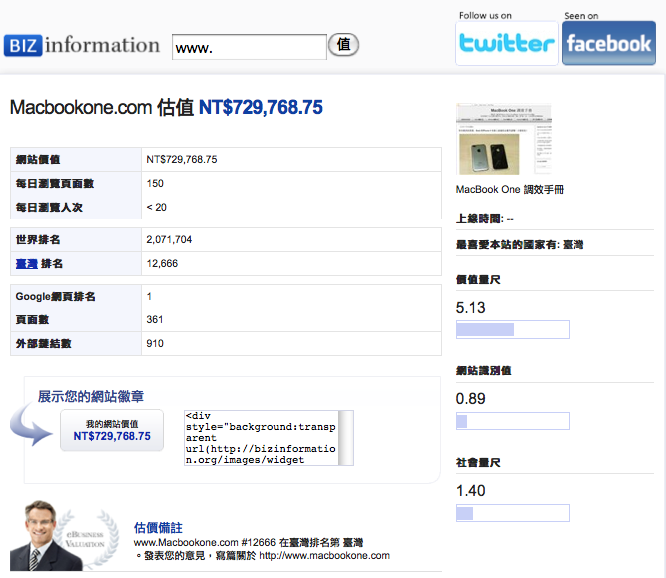Click the 每日瀏覽人次 value < 20
The height and width of the screenshot is (578, 666).
pos(156,208)
